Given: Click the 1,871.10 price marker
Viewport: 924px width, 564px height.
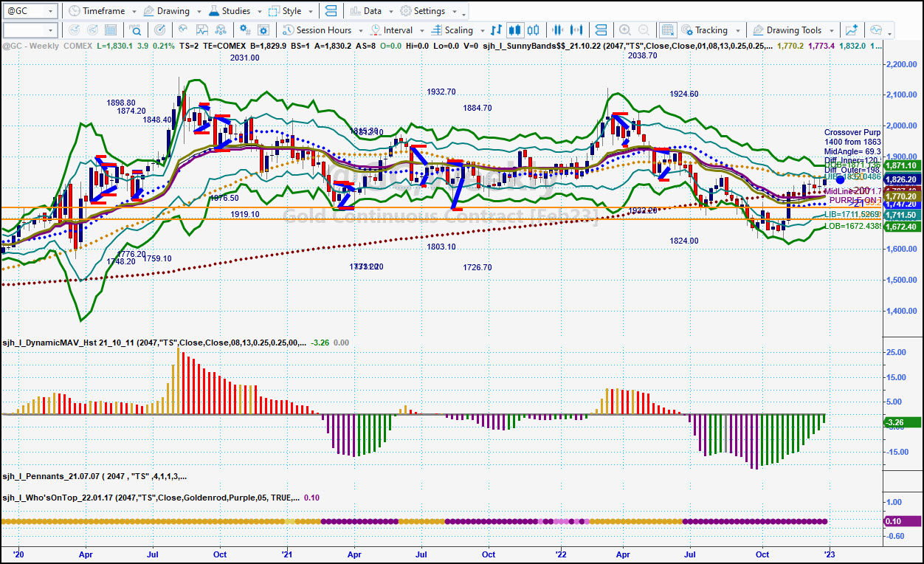Looking at the screenshot, I should [902, 166].
